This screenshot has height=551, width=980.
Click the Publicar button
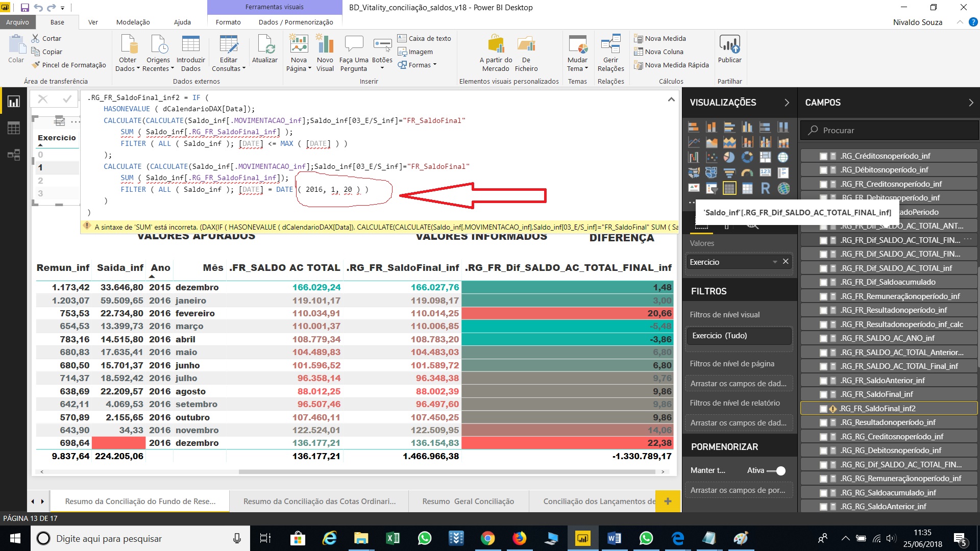click(x=730, y=49)
